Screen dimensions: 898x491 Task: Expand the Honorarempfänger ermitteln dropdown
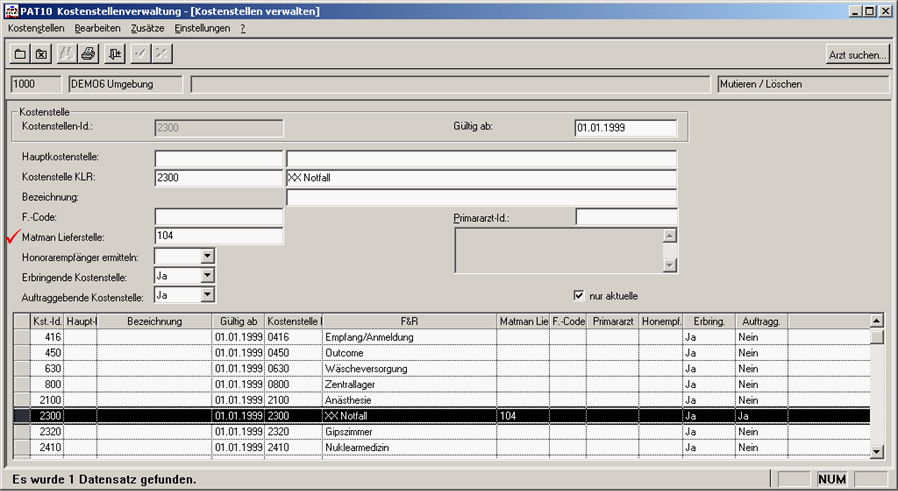207,256
